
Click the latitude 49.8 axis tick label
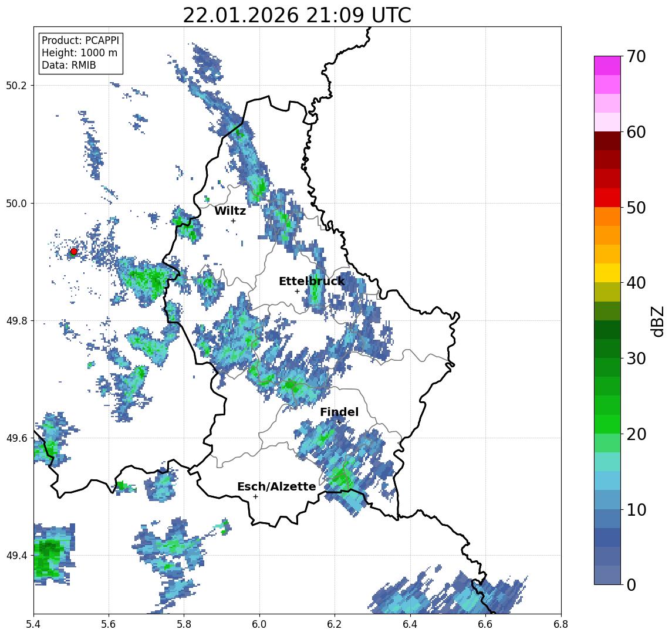pos(16,320)
